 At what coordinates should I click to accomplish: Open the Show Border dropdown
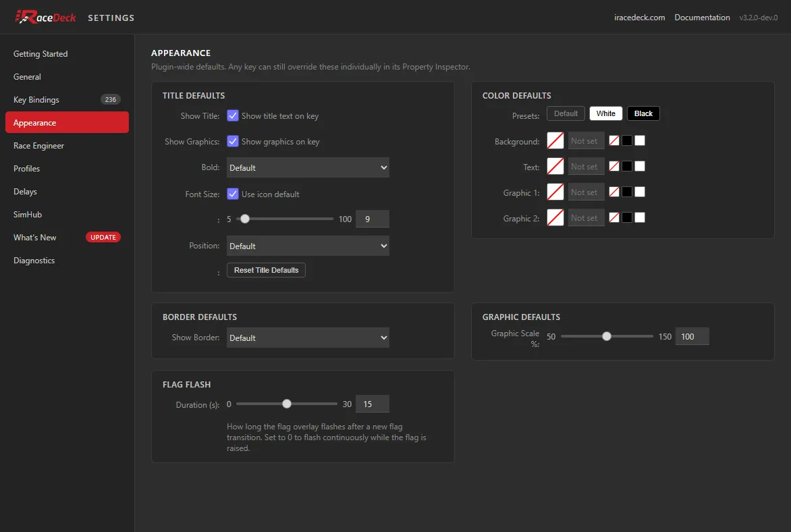click(x=308, y=338)
